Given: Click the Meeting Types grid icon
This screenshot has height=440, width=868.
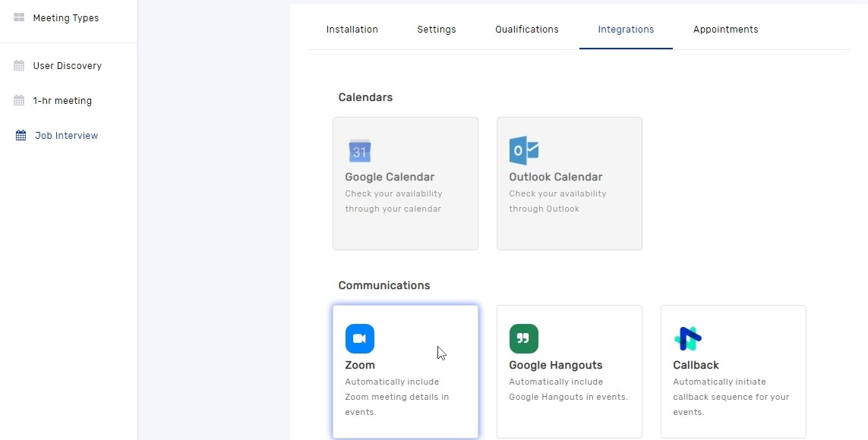Looking at the screenshot, I should tap(19, 17).
